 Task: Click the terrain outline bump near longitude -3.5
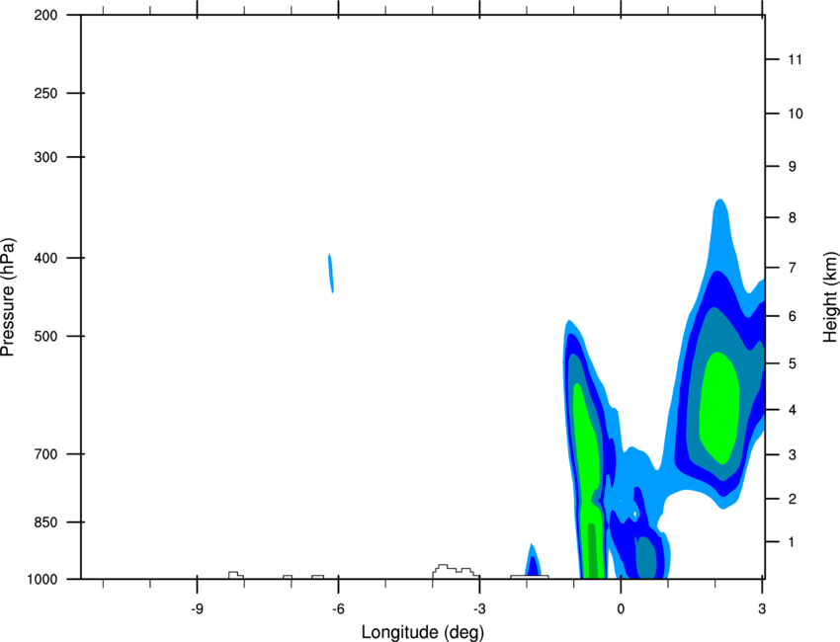[x=454, y=571]
